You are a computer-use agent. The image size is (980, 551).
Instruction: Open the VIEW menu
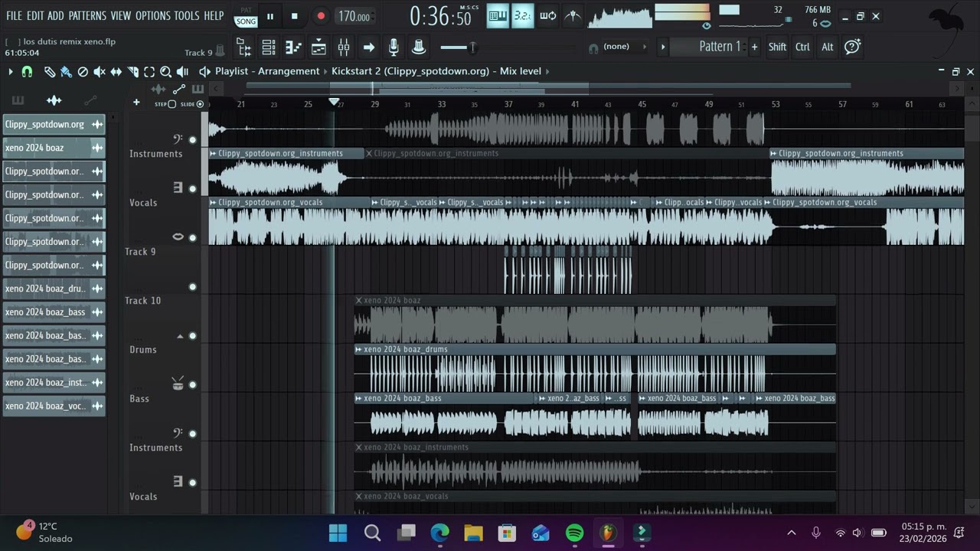pyautogui.click(x=121, y=15)
